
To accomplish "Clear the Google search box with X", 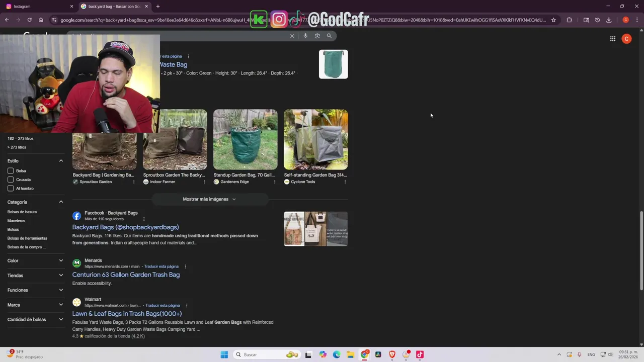I will pyautogui.click(x=292, y=36).
